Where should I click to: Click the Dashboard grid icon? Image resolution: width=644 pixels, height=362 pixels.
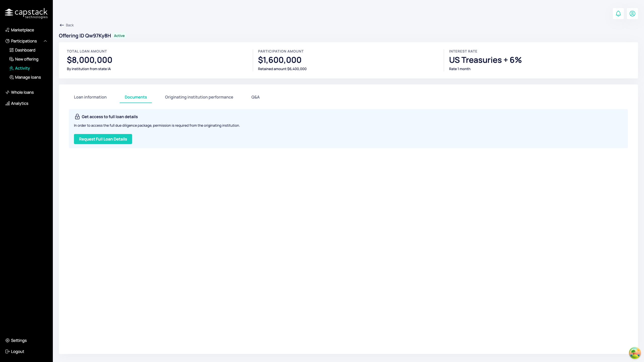pos(12,50)
